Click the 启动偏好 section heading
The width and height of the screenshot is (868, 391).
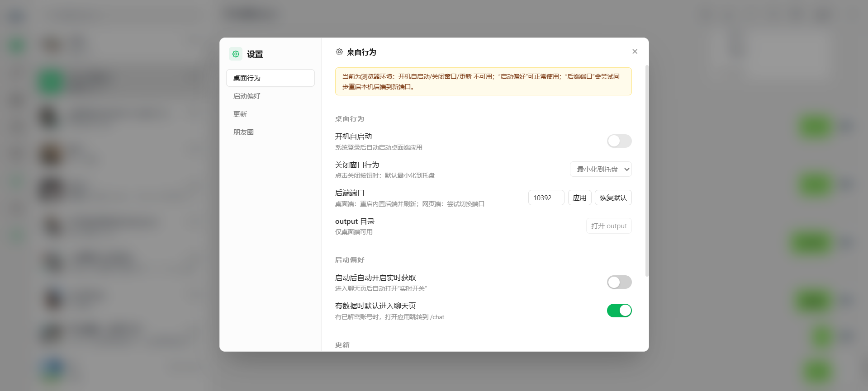(x=350, y=259)
